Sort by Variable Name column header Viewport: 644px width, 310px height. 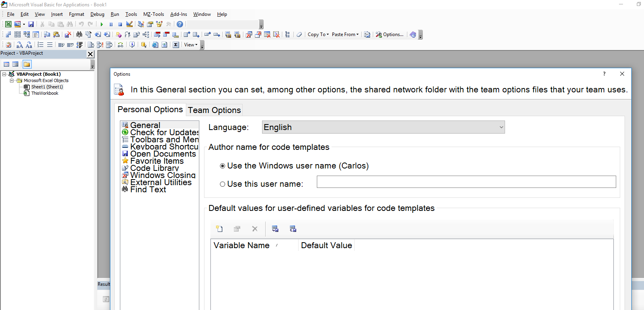pyautogui.click(x=254, y=245)
